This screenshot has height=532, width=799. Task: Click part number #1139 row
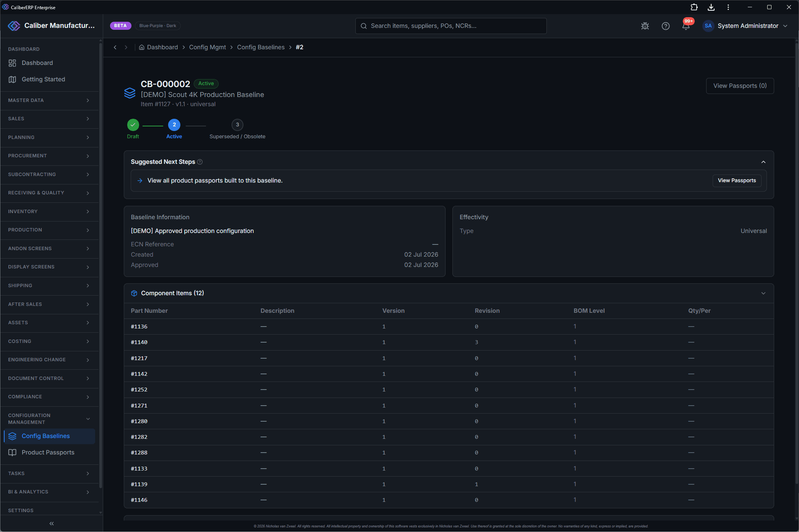pyautogui.click(x=449, y=484)
